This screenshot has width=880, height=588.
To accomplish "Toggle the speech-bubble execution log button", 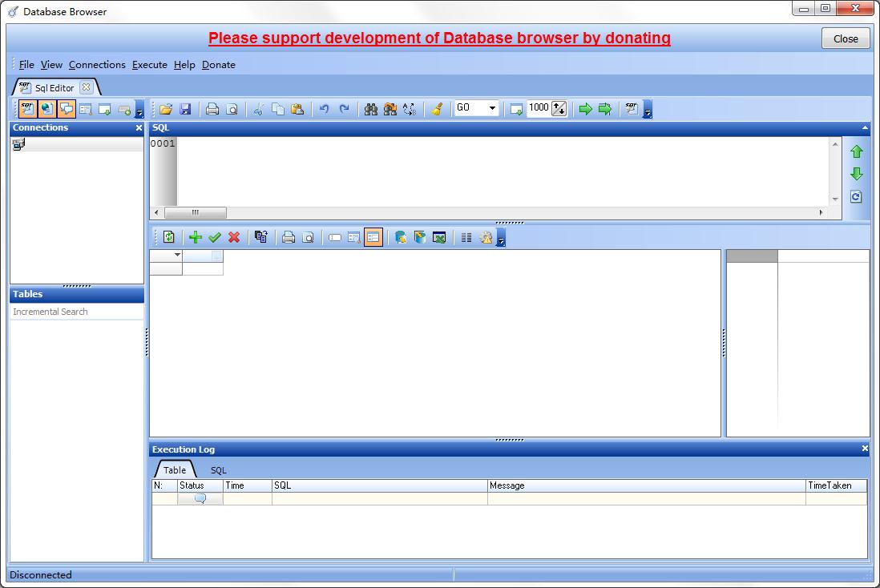I will tap(67, 109).
